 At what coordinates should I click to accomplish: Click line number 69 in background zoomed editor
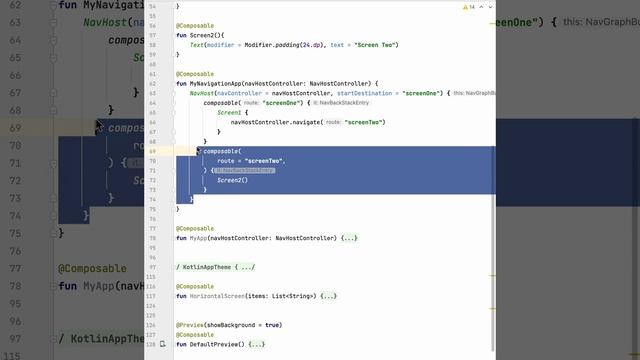pos(15,128)
